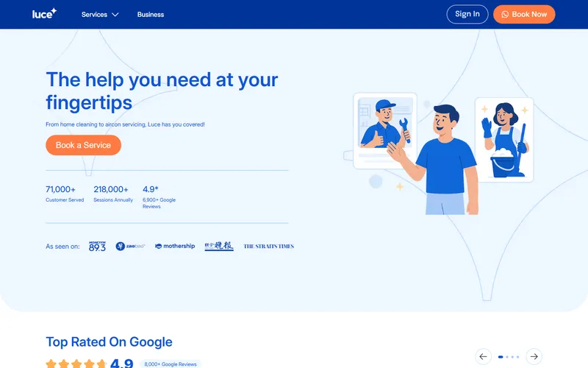Click the Zaobao logo
Viewport: 588px width, 368px height.
[130, 246]
